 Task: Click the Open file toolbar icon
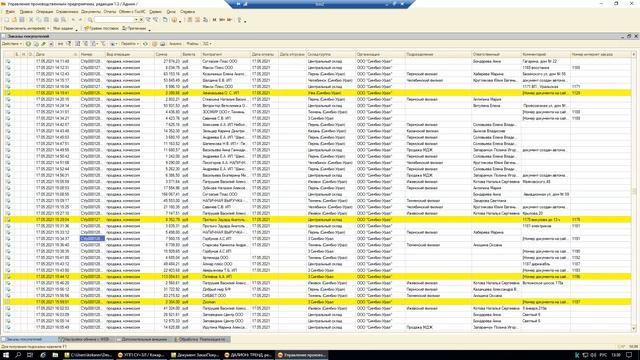(14, 20)
